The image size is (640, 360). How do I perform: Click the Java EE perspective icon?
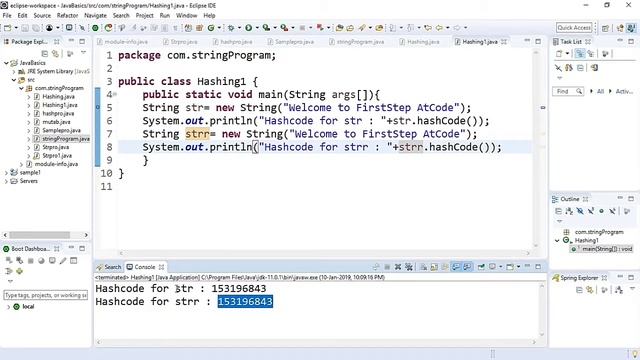pyautogui.click(x=620, y=28)
